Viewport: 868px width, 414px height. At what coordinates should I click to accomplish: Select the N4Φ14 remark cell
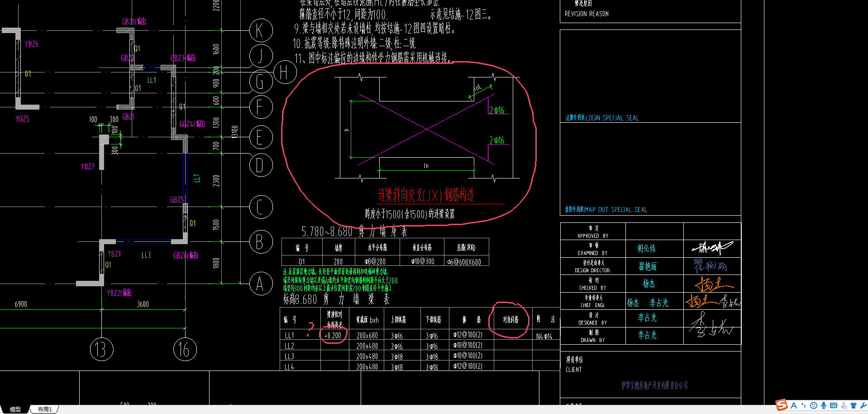(x=544, y=336)
